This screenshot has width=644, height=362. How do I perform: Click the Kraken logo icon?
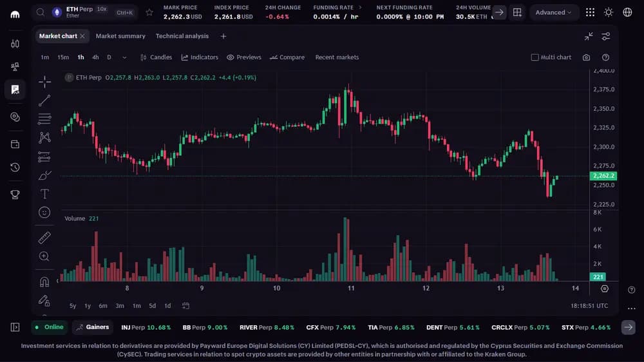[15, 15]
